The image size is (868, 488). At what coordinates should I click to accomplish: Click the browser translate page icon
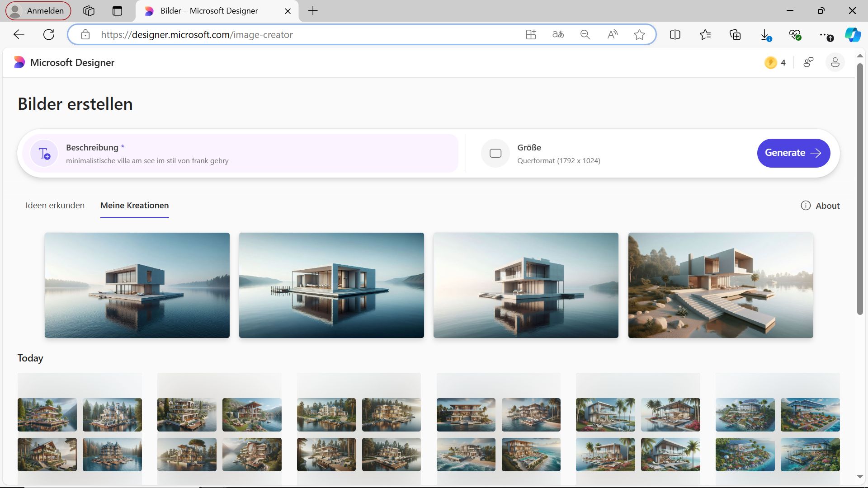point(558,35)
